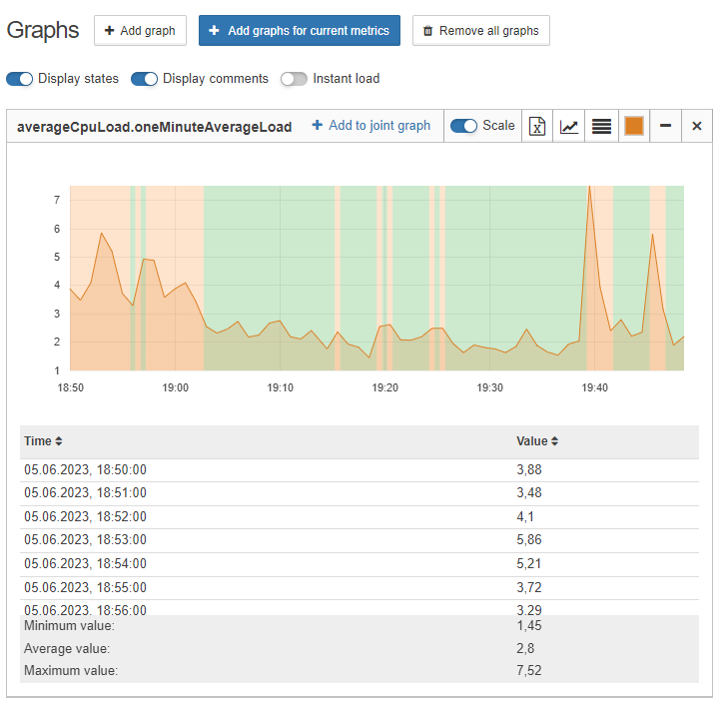Screen dimensions: 728x702
Task: Click value 3,88 in table
Action: (x=529, y=470)
